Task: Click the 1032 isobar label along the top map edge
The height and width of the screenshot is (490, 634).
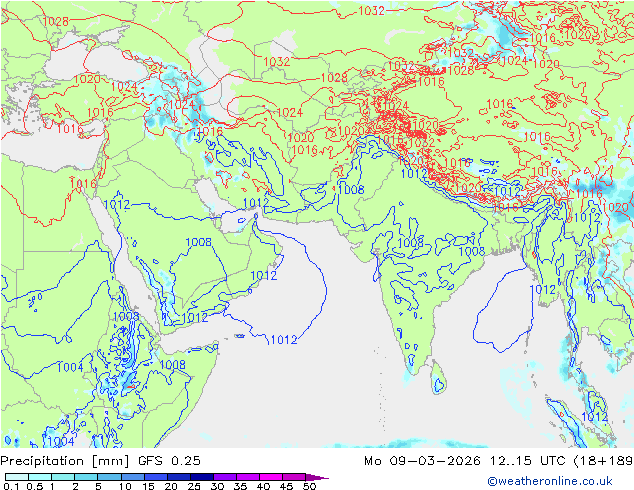Action: pyautogui.click(x=372, y=11)
